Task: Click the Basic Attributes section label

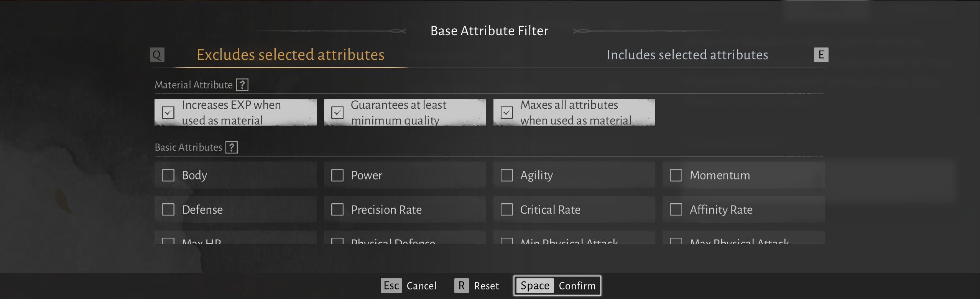Action: (x=188, y=147)
